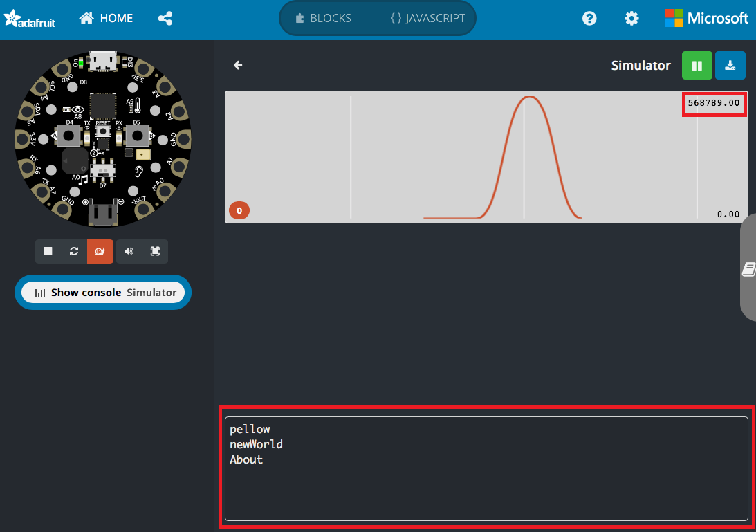Enter fullscreen simulator mode

[x=154, y=251]
